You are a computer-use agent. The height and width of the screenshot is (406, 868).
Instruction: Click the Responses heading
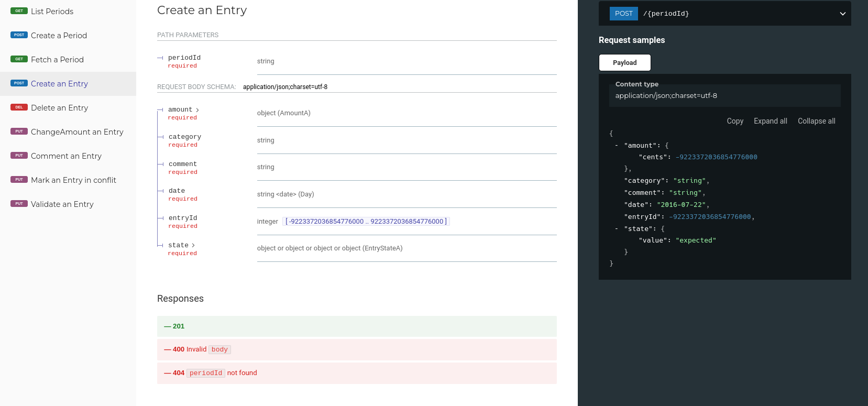click(180, 299)
